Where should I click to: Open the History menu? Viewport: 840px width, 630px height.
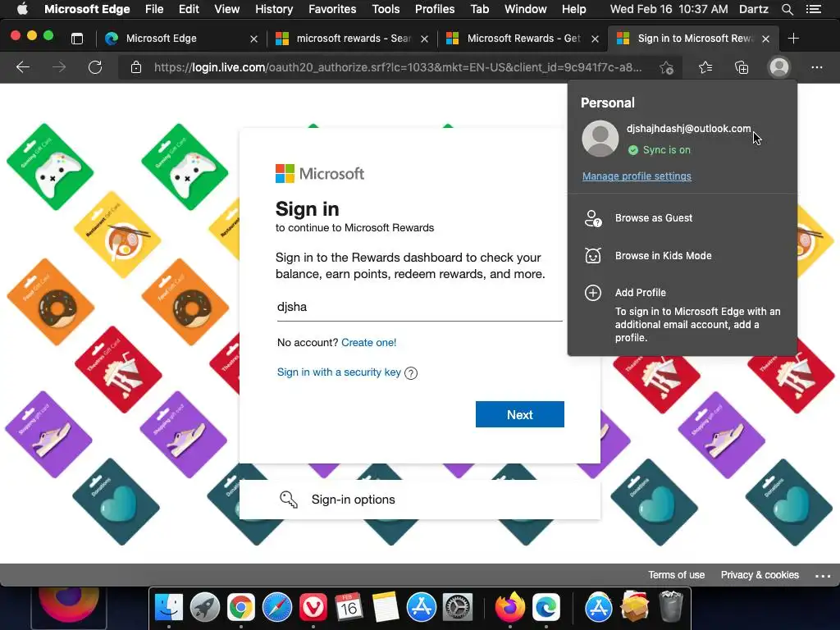tap(274, 9)
